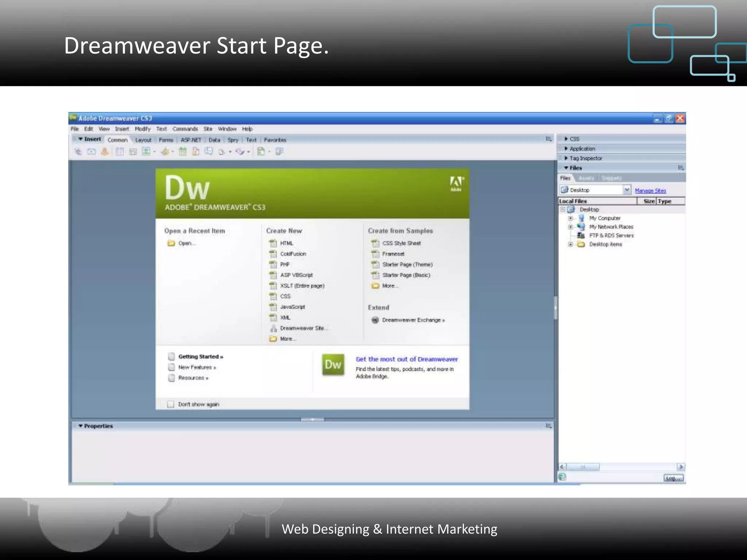Image resolution: width=747 pixels, height=560 pixels.
Task: Open the Desktop site dropdown in Files
Action: click(627, 190)
